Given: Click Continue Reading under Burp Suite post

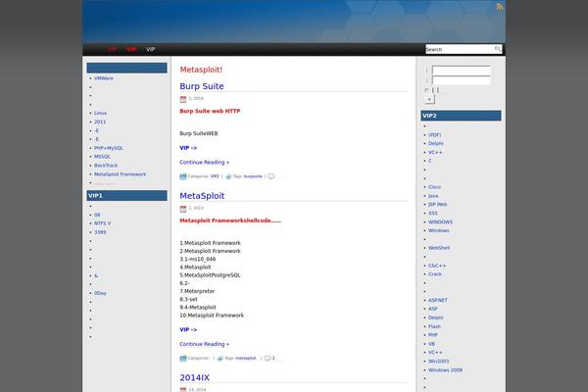Looking at the screenshot, I should [x=205, y=162].
